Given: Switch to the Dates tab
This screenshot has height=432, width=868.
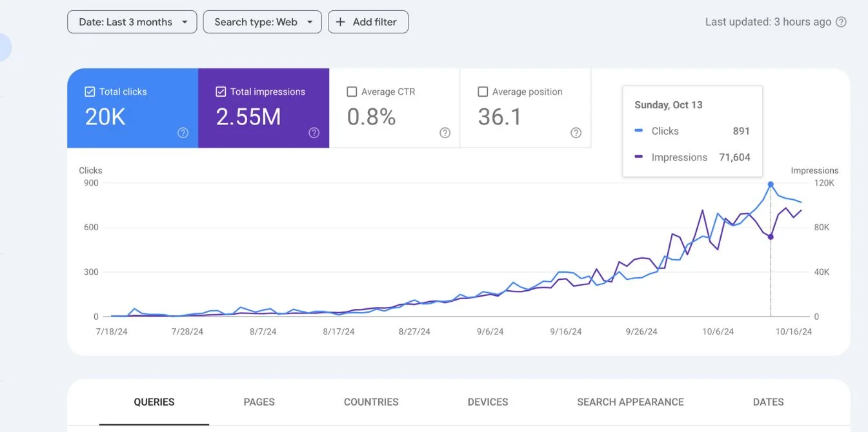Looking at the screenshot, I should [x=768, y=402].
